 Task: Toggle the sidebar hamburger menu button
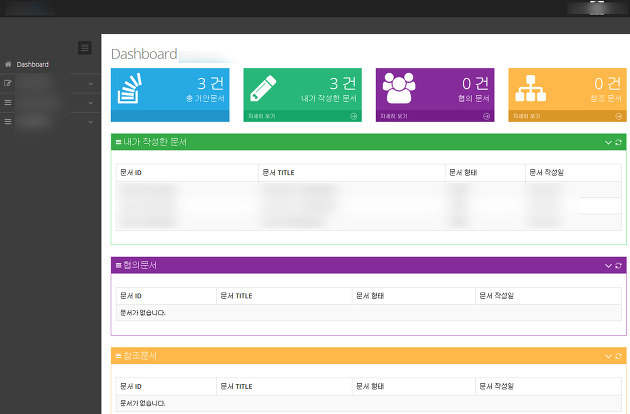(85, 48)
